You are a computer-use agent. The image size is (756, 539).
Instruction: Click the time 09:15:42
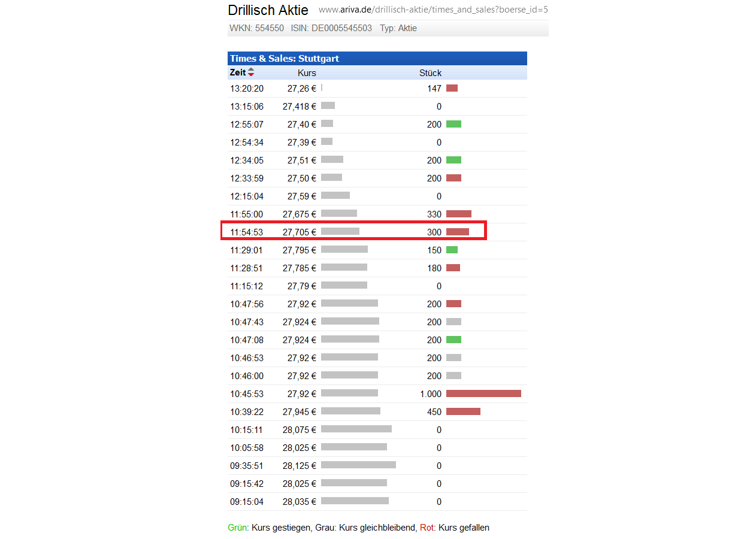(x=247, y=484)
